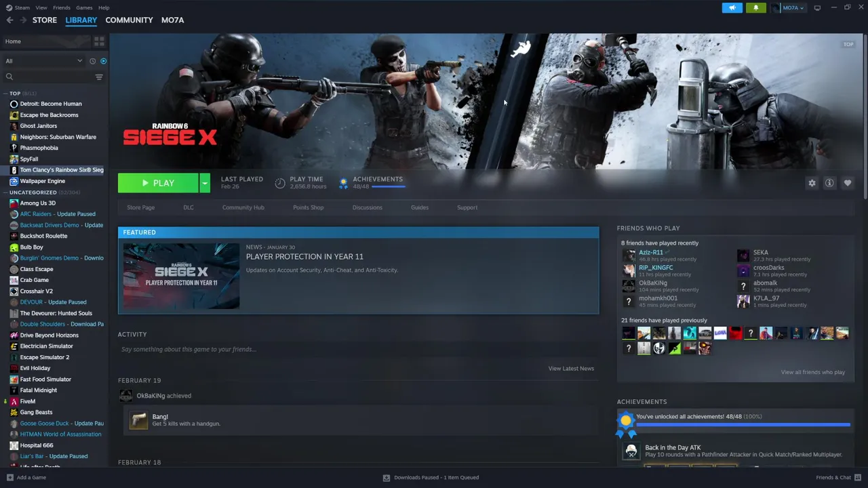The width and height of the screenshot is (868, 488).
Task: Open the Guides link
Action: (420, 207)
